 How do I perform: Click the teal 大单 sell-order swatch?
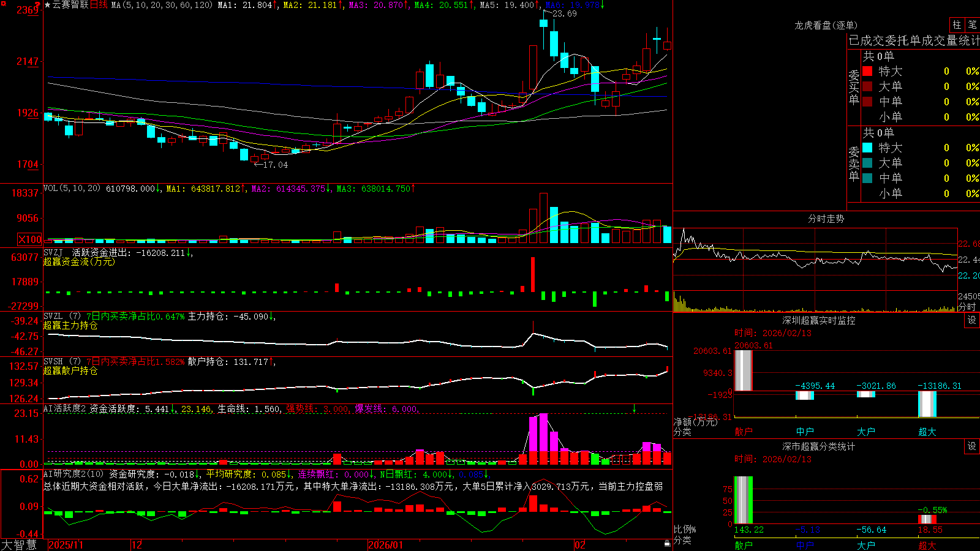[867, 163]
